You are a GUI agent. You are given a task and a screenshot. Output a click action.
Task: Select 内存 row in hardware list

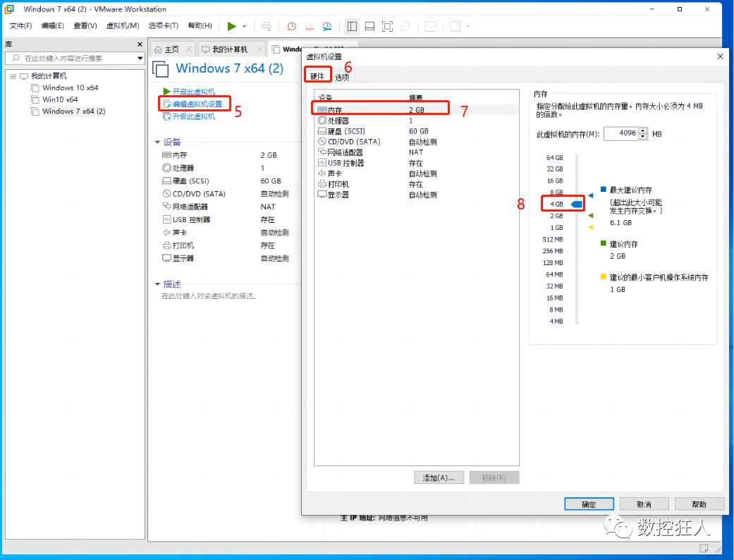click(416, 110)
